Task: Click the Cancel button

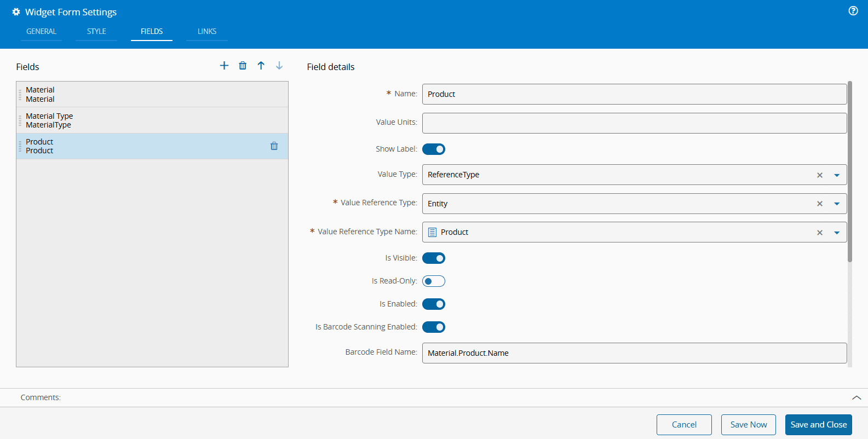Action: point(684,425)
